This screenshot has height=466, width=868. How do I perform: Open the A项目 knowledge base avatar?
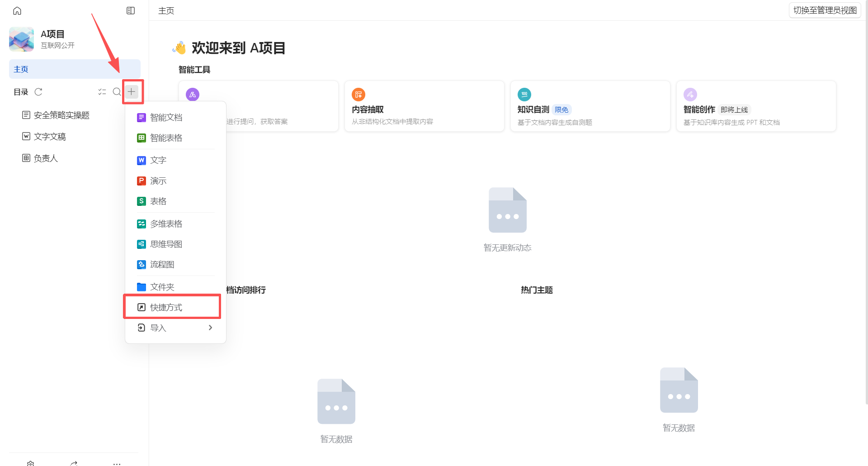click(x=21, y=39)
